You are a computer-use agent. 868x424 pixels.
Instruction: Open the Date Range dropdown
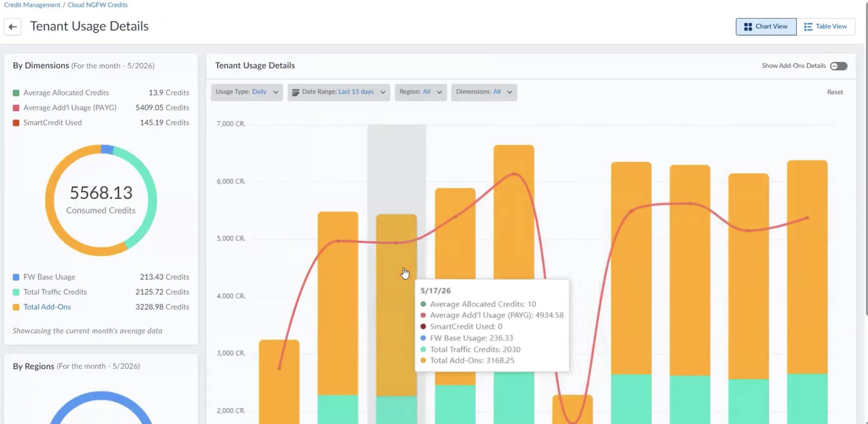pyautogui.click(x=339, y=92)
